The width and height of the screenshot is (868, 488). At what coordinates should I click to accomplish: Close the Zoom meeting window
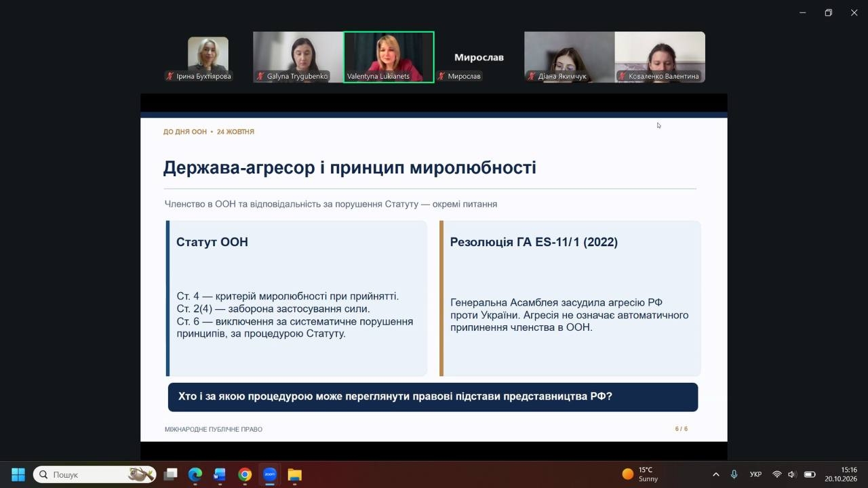tap(854, 12)
